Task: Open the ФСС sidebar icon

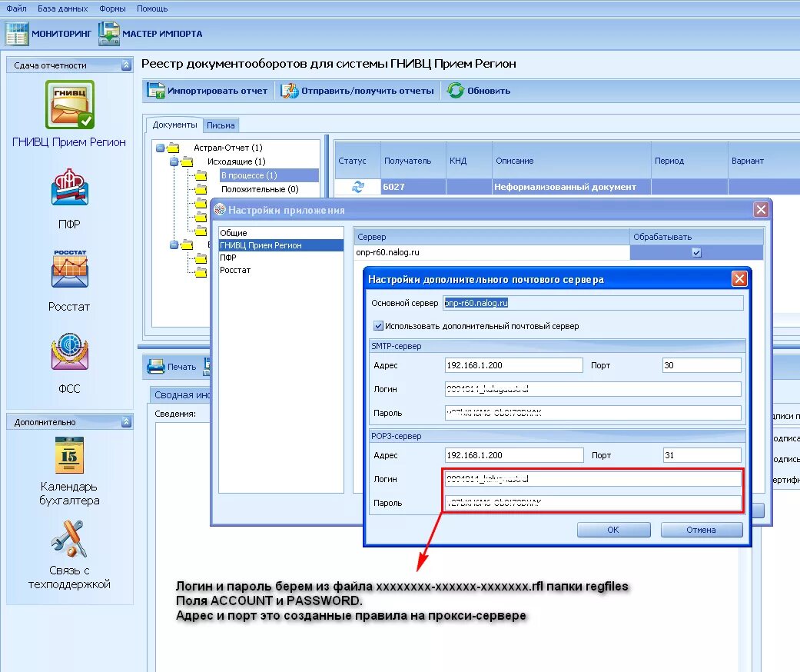Action: [70, 352]
